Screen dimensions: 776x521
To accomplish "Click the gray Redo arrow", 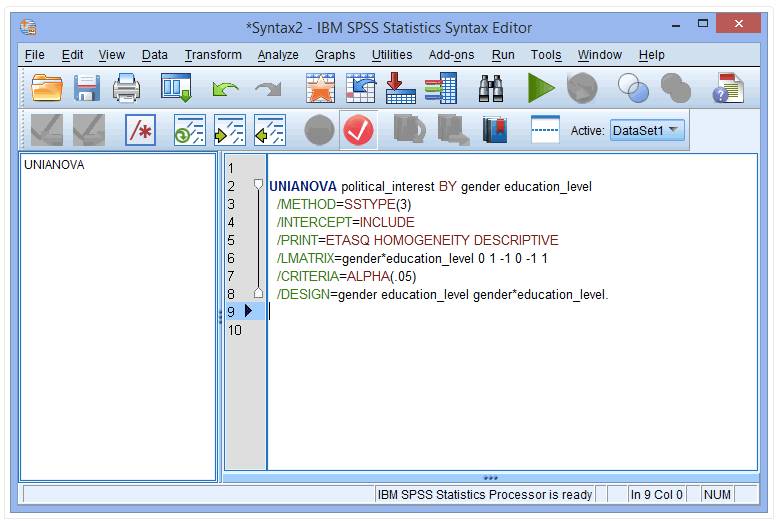I will click(x=268, y=89).
